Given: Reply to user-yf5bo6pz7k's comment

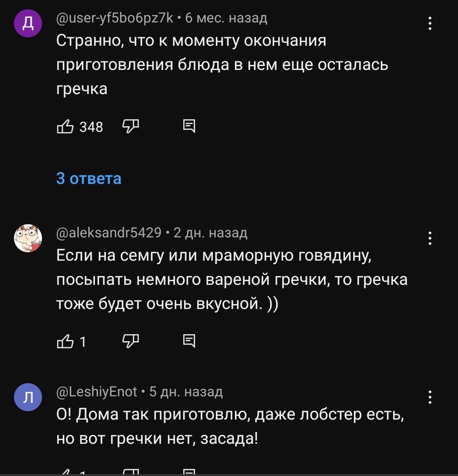Looking at the screenshot, I should 189,126.
